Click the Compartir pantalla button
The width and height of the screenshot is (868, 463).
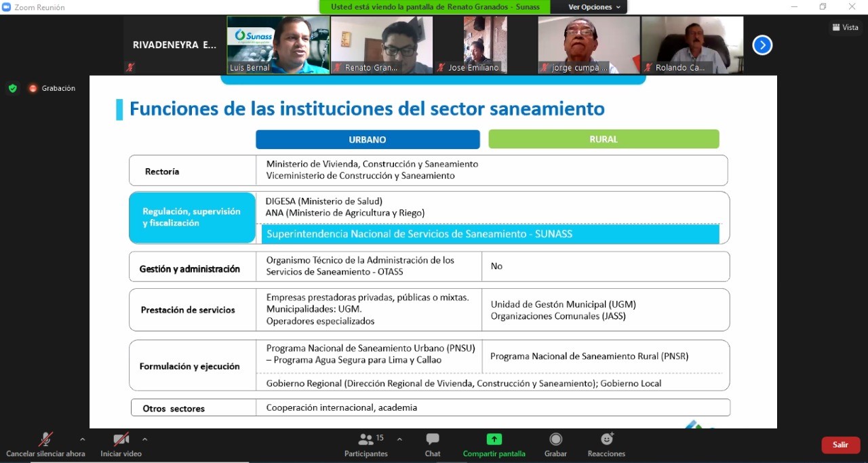pos(494,445)
